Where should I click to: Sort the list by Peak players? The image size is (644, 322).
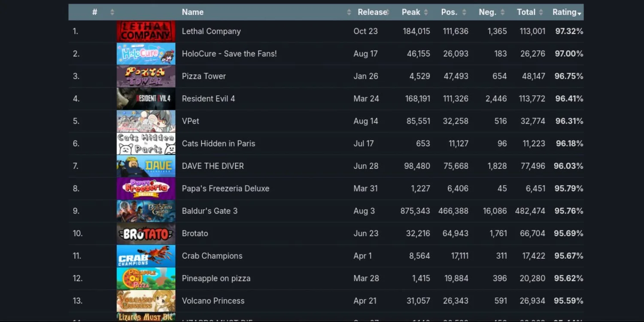pos(411,12)
